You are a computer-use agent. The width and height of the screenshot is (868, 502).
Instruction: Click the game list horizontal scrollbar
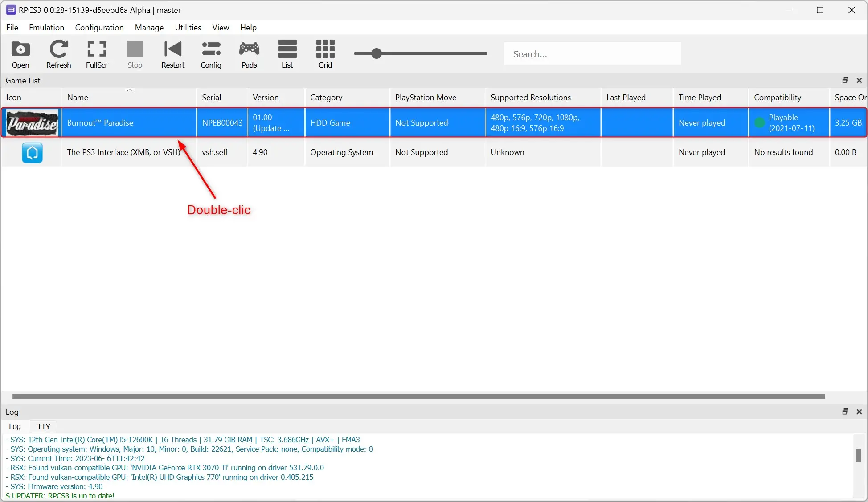[x=419, y=396]
